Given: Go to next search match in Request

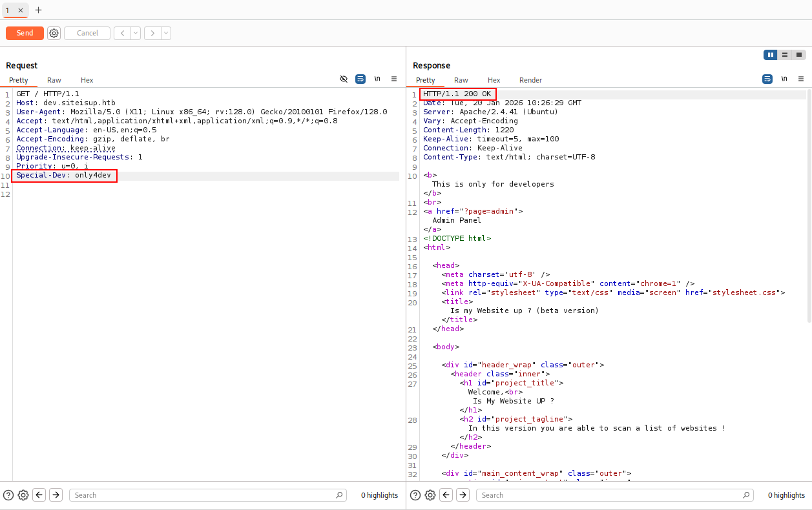Looking at the screenshot, I should tap(56, 495).
